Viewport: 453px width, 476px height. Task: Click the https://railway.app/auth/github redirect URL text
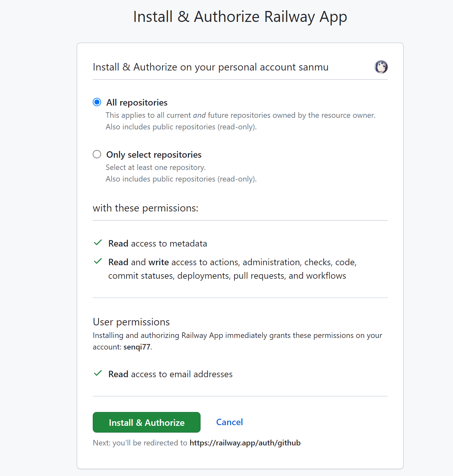245,443
